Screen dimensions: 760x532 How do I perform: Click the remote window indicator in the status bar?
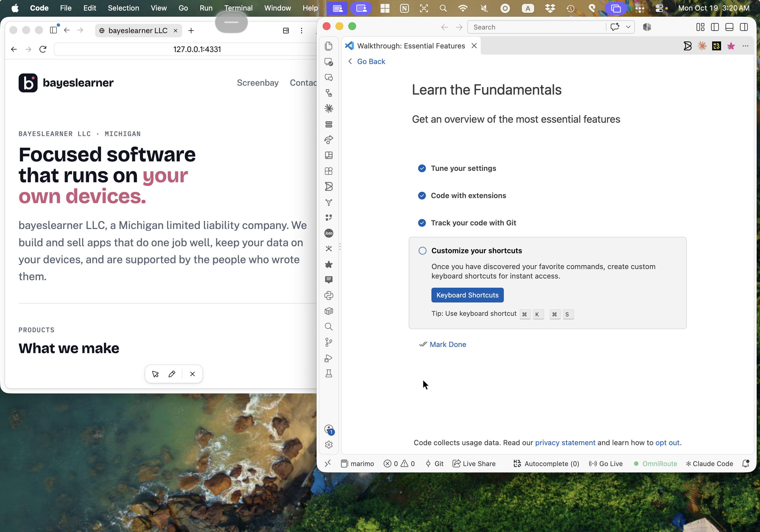point(328,464)
